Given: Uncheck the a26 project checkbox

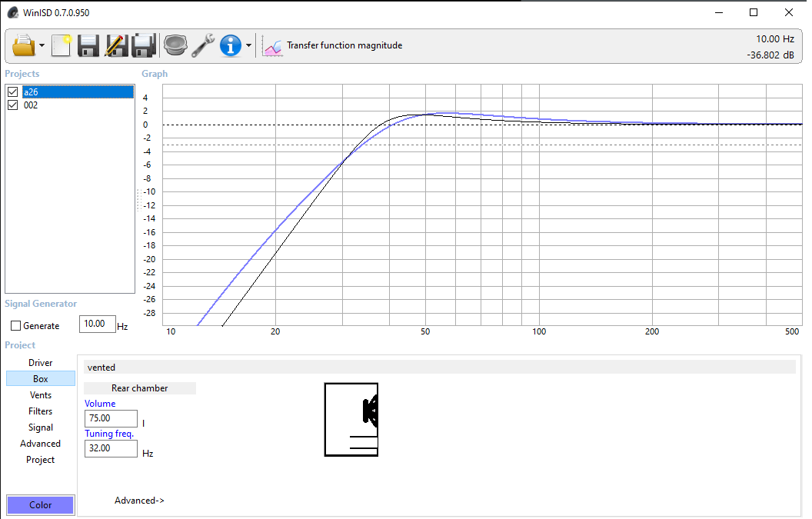Looking at the screenshot, I should coord(13,92).
